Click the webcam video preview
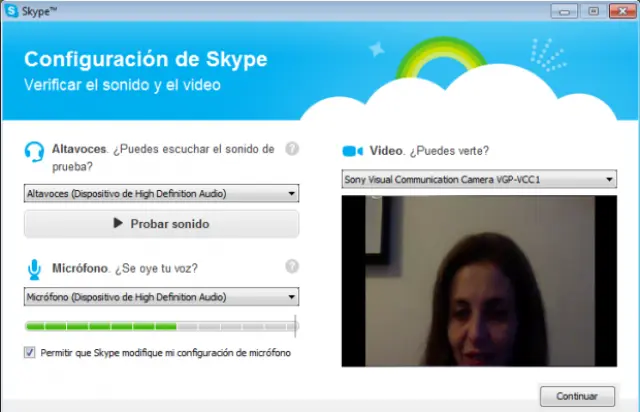Screen dimensions: 640x412 coord(479,281)
